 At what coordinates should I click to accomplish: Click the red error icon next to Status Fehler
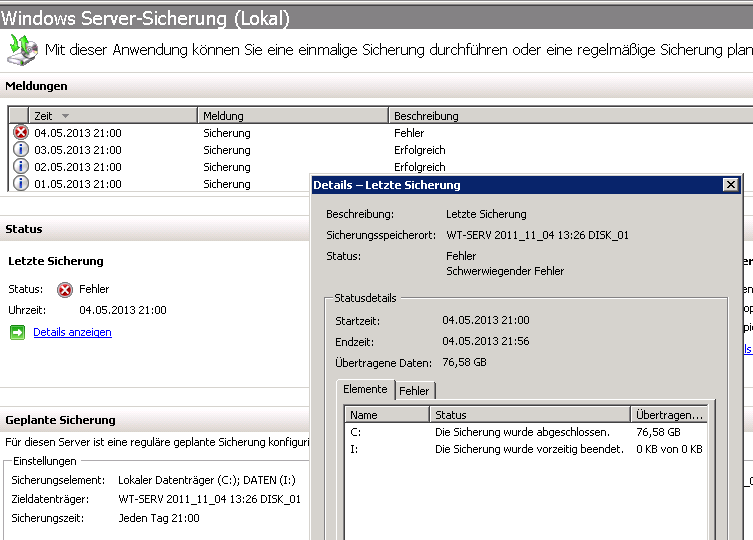(65, 290)
